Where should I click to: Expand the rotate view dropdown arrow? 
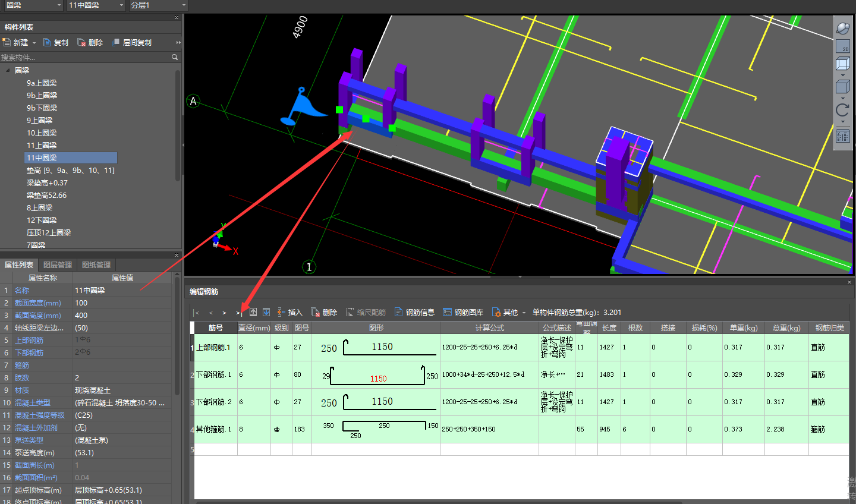pyautogui.click(x=843, y=121)
